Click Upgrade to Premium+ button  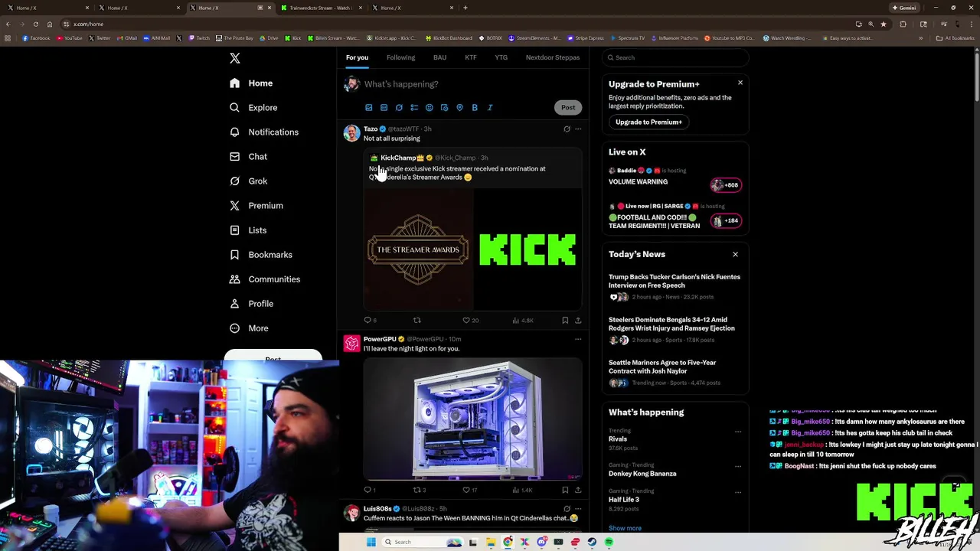point(648,122)
